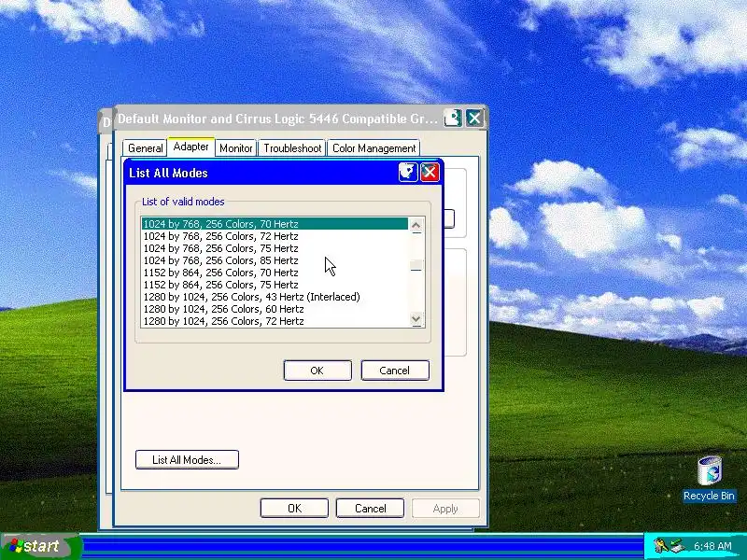The image size is (747, 560).
Task: Switch to the General tab
Action: (x=146, y=148)
